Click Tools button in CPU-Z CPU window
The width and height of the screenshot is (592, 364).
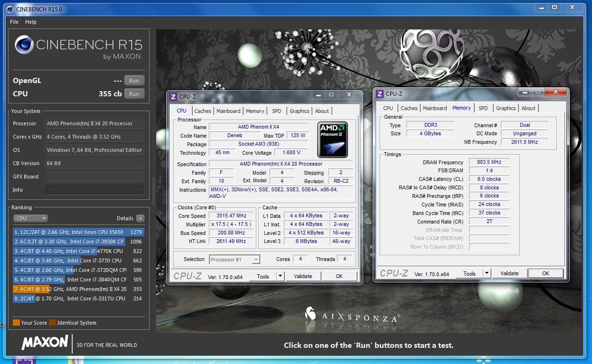tap(263, 276)
